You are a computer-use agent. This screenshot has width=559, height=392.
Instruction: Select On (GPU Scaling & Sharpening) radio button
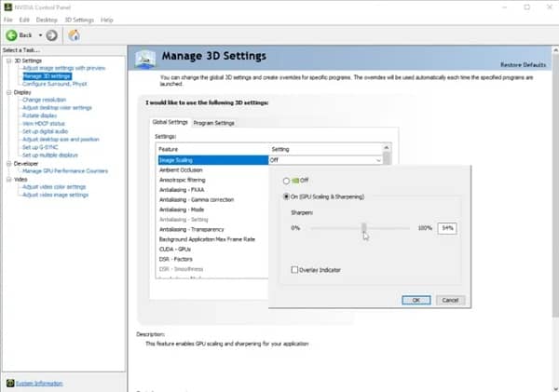coord(286,196)
